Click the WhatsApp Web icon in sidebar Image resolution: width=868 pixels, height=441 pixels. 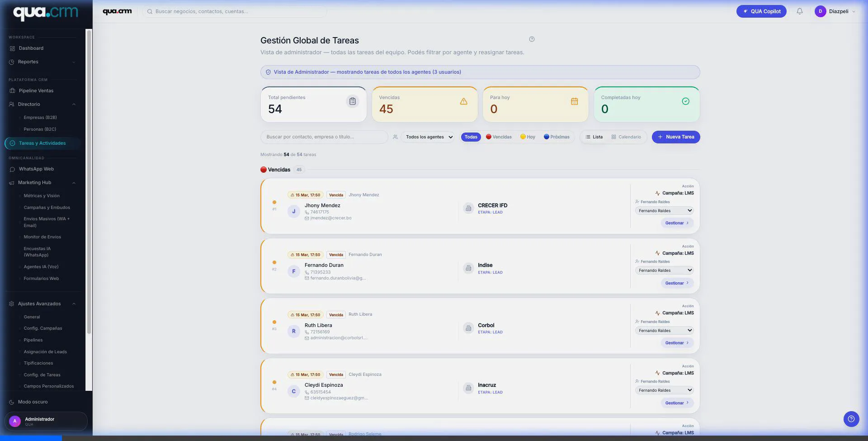point(11,169)
